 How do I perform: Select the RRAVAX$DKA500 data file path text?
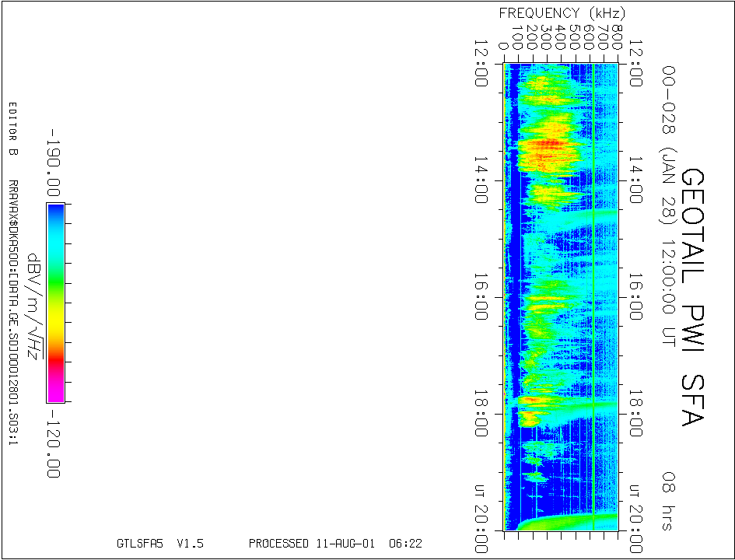pyautogui.click(x=12, y=313)
